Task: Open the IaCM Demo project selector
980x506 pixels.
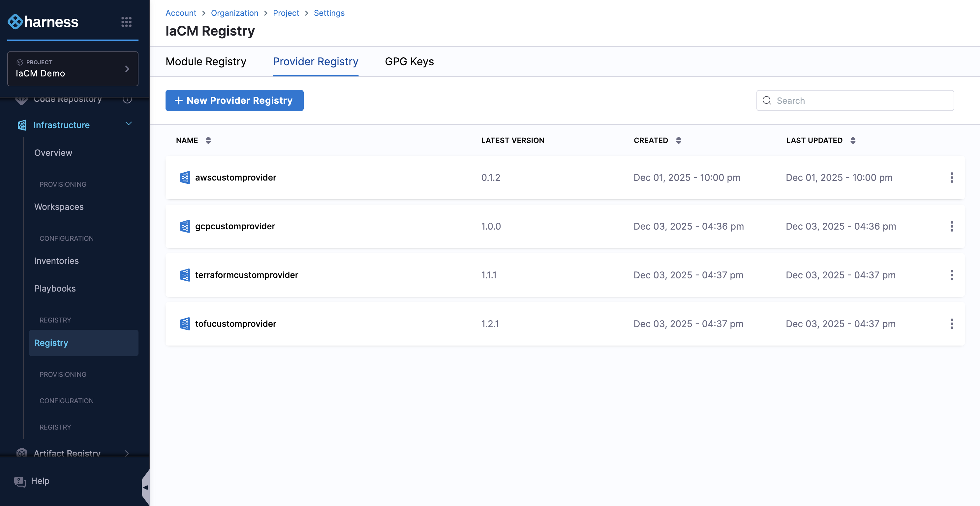Action: (x=73, y=69)
